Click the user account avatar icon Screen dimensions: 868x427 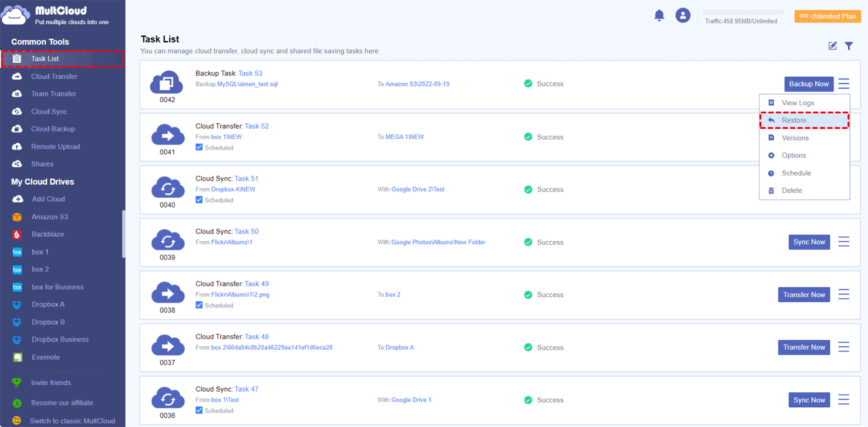[683, 15]
